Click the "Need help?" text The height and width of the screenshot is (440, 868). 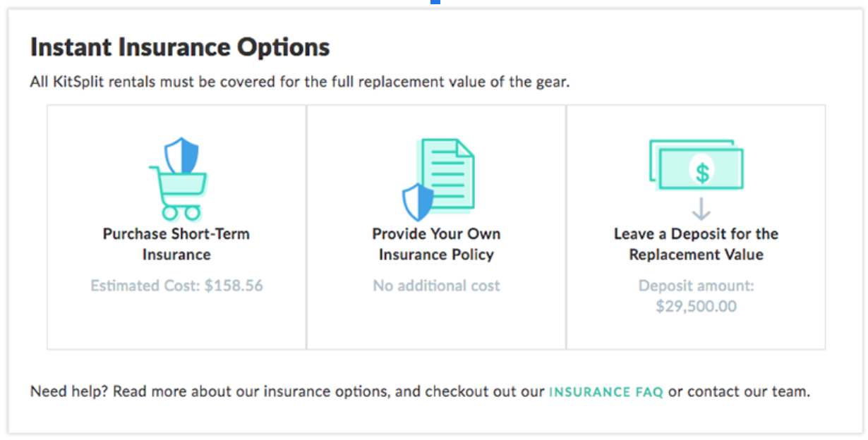coord(68,391)
